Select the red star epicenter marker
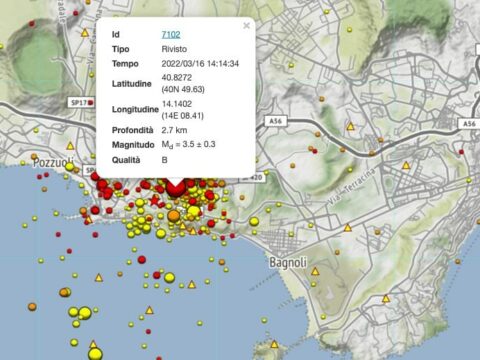 (154, 201)
